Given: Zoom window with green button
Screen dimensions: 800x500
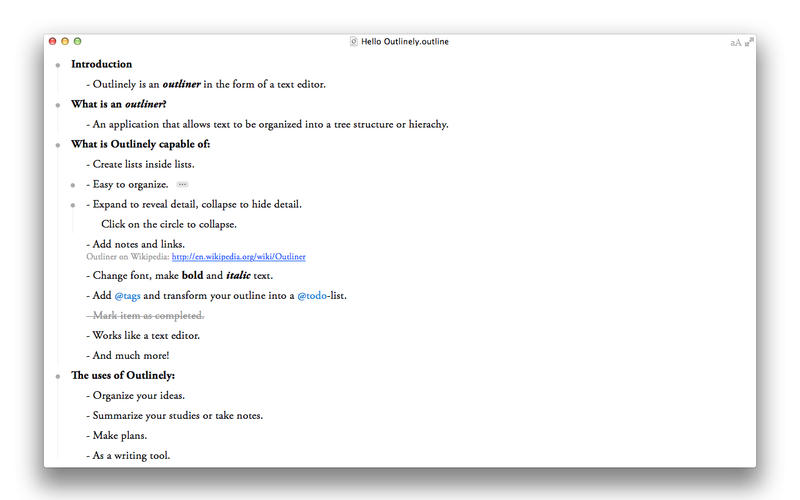Looking at the screenshot, I should 78,41.
